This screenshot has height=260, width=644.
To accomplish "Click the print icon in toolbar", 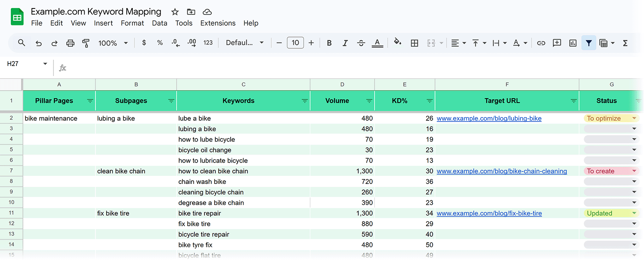I will [70, 43].
